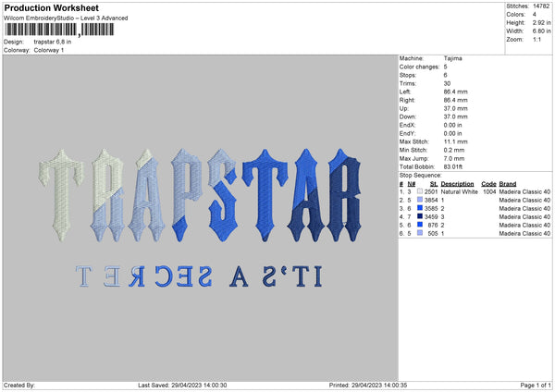Click the light blue swatch beside stitch count 505

420,233
